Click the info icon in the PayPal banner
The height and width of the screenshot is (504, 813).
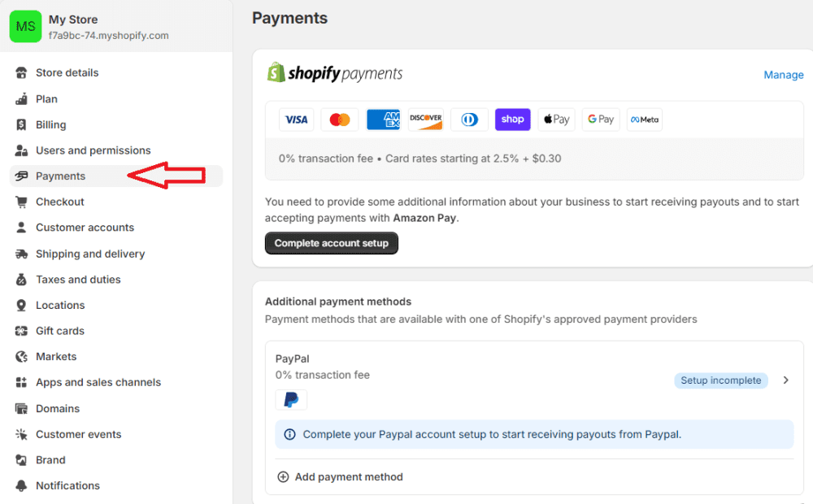pos(289,434)
